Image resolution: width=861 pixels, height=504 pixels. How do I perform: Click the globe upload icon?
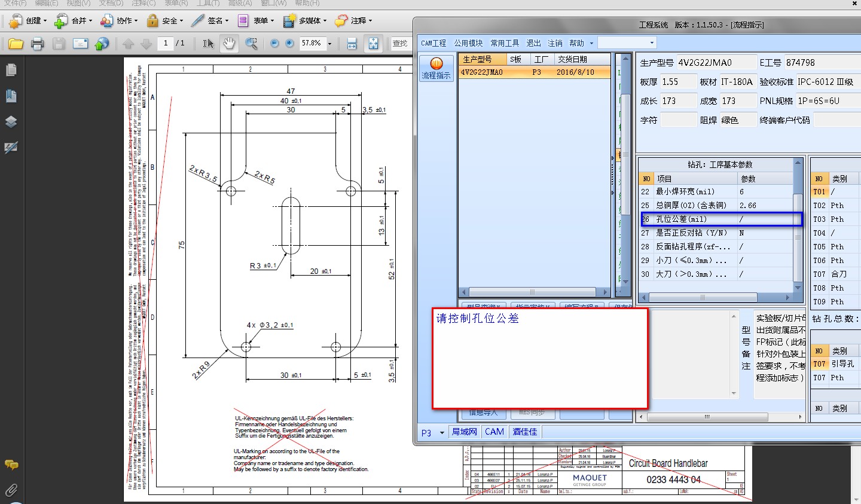pos(102,44)
